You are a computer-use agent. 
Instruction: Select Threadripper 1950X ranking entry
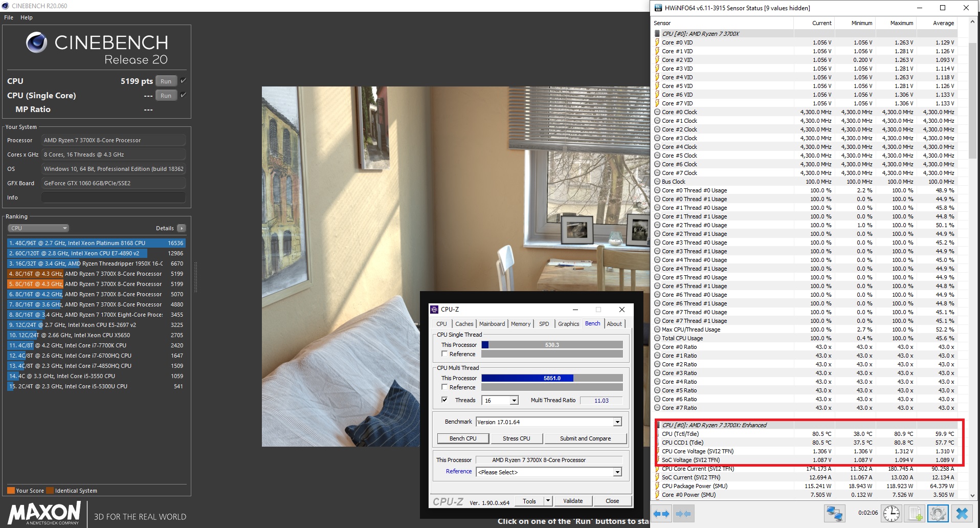96,263
